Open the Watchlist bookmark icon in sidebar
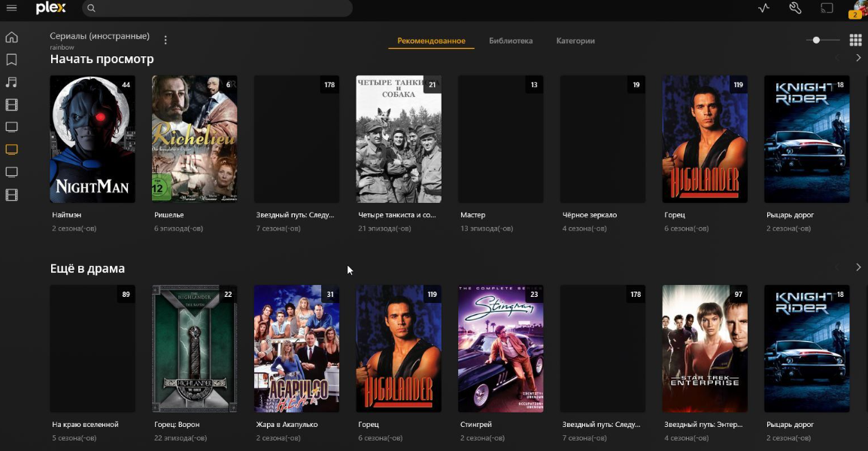 [x=11, y=60]
